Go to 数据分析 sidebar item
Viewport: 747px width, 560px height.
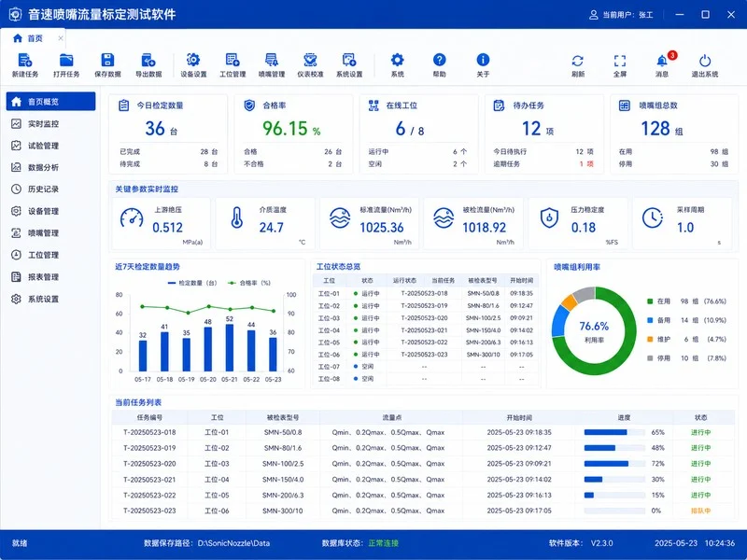tap(50, 167)
